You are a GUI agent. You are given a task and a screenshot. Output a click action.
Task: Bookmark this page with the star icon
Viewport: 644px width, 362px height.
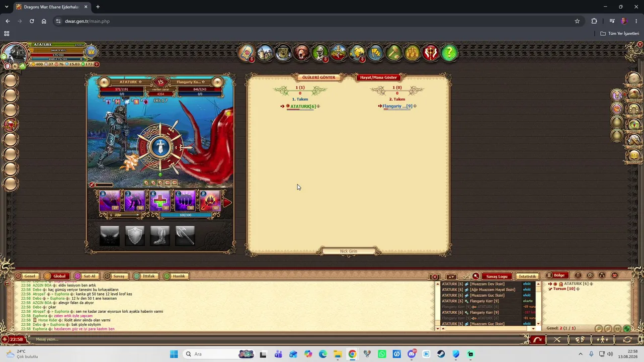pos(577,21)
